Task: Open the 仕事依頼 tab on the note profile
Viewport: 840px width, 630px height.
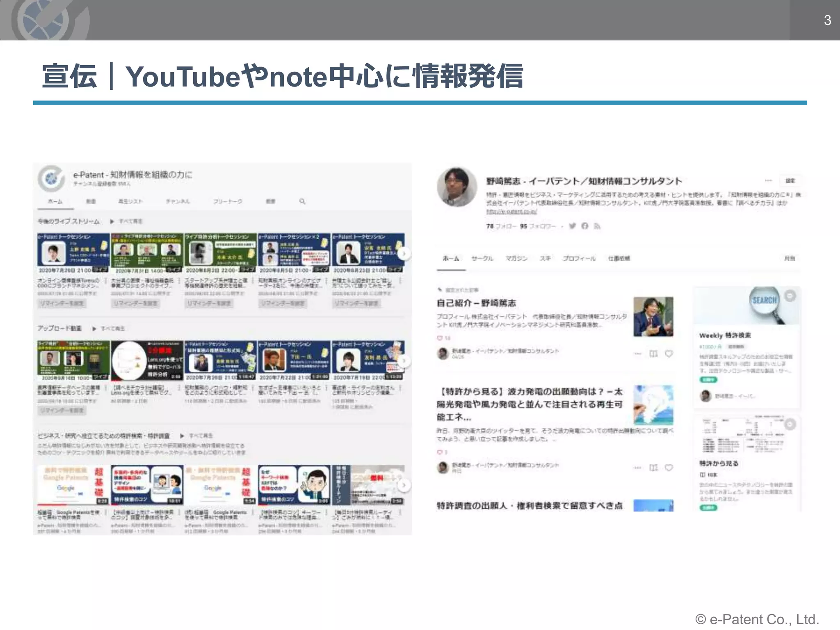Action: coord(619,258)
